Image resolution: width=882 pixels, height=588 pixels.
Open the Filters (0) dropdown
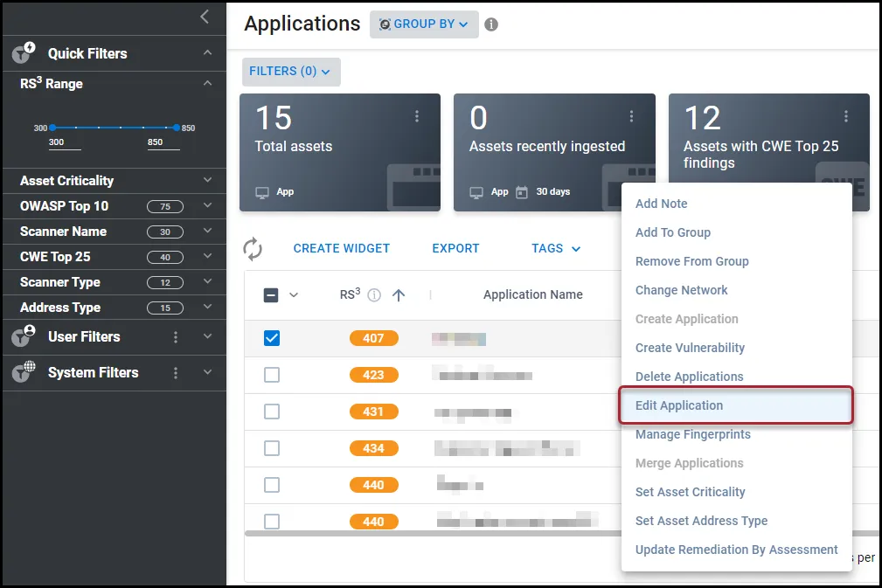pos(291,72)
